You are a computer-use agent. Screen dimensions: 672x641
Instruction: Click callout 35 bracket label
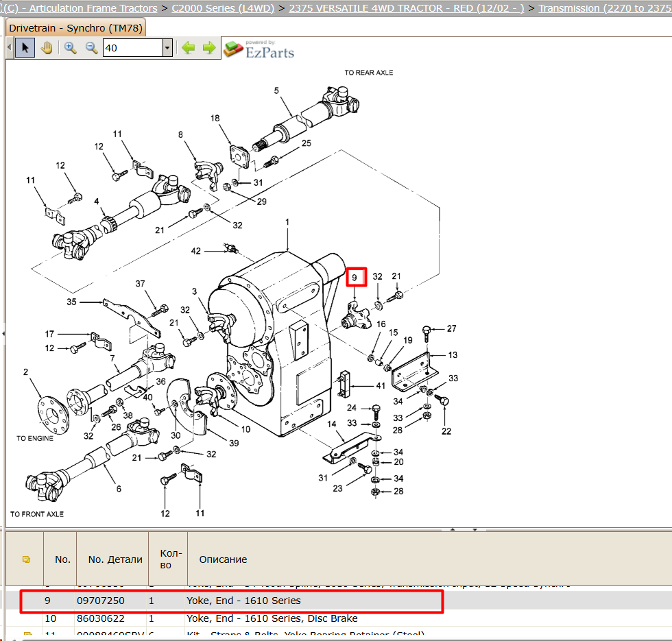(x=71, y=302)
